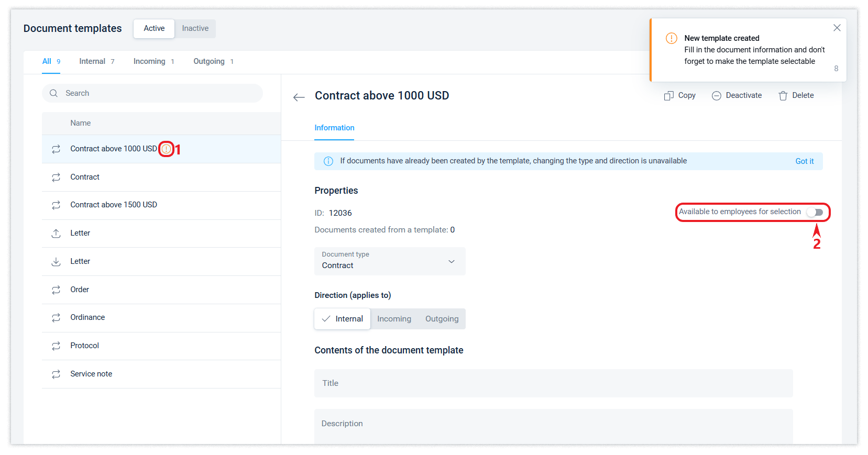Click the Title input field
This screenshot has width=868, height=455.
pos(553,383)
